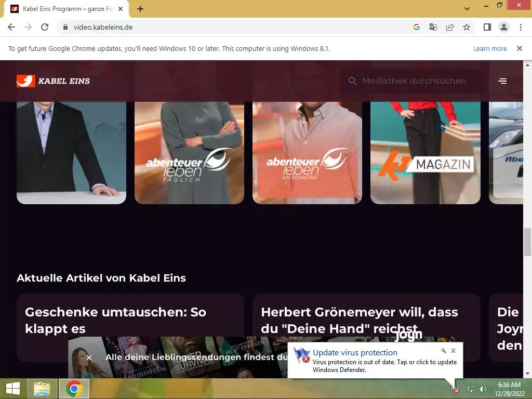Open the network tray icon
Viewport: 532px width, 399px height.
[x=471, y=389]
